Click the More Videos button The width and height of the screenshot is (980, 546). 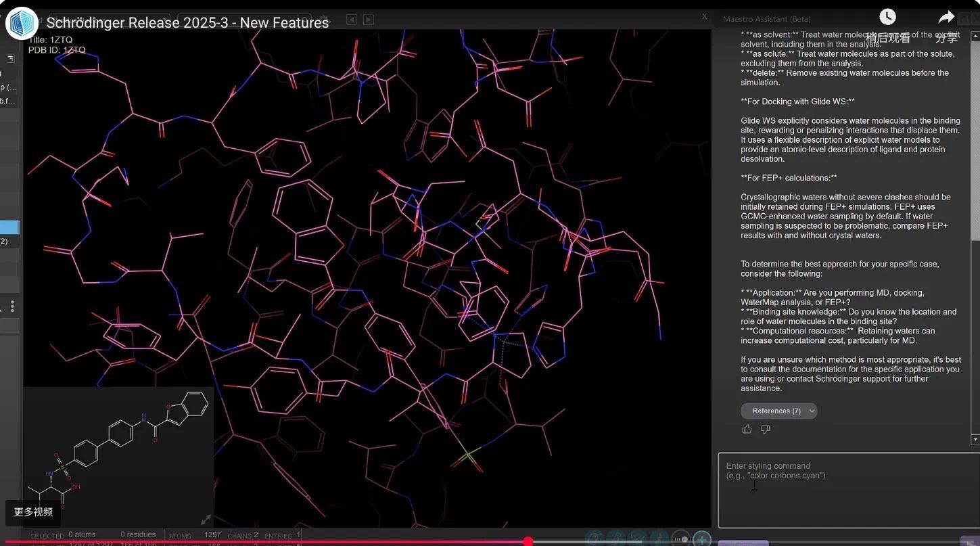point(33,511)
